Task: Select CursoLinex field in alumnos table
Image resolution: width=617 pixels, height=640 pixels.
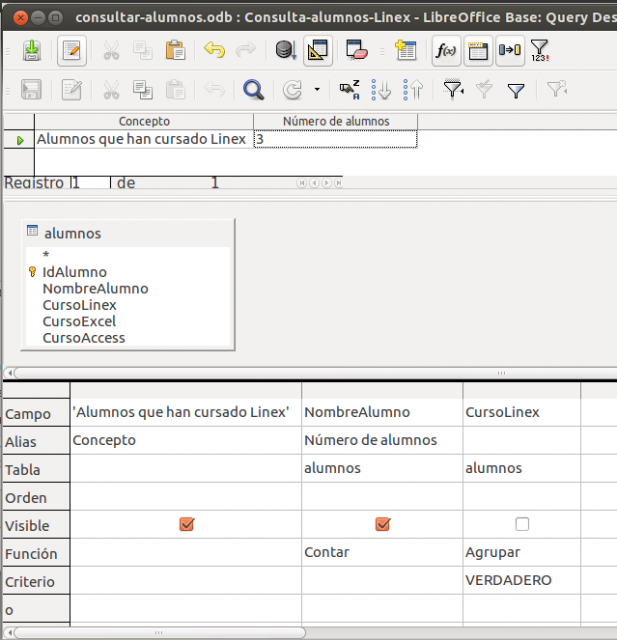Action: coord(80,305)
